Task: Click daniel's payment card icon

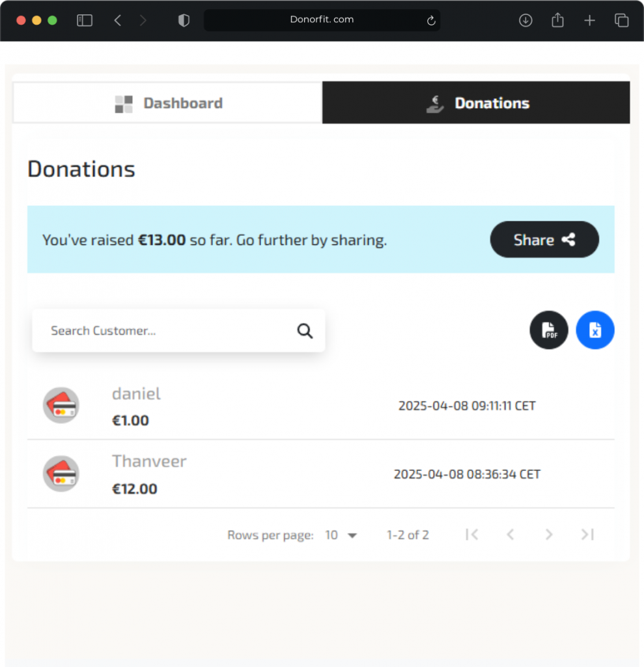Action: [61, 405]
